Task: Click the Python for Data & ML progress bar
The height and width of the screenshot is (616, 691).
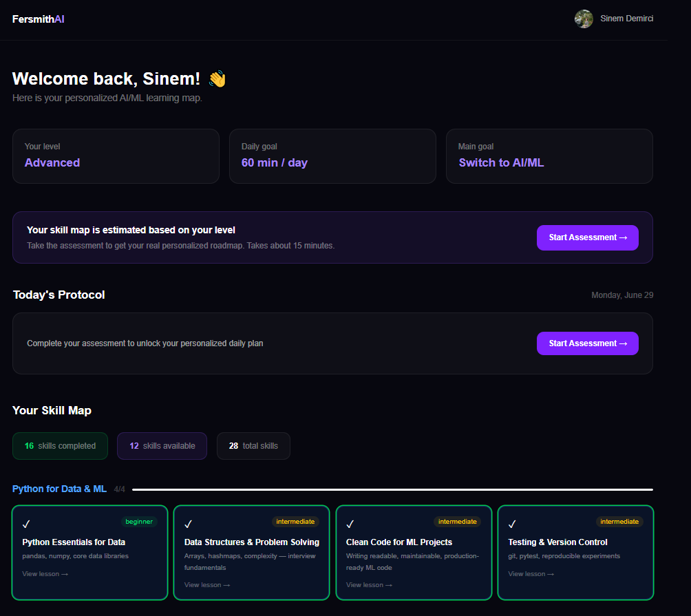Action: tap(393, 489)
